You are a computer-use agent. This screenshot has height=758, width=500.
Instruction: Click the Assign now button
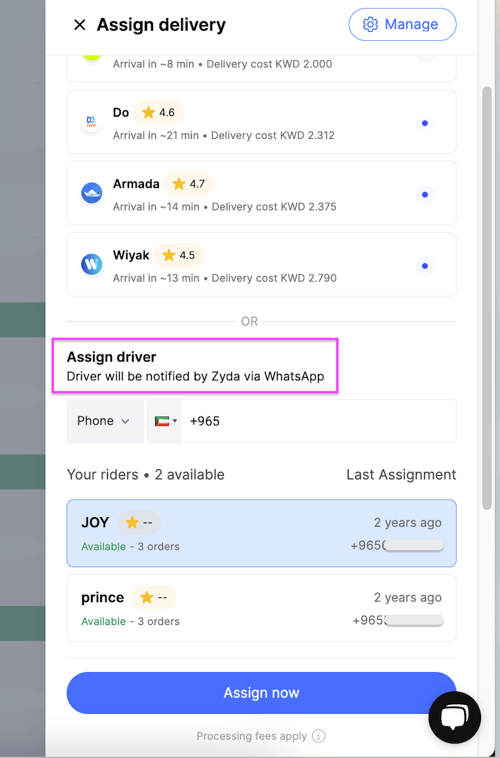(262, 693)
